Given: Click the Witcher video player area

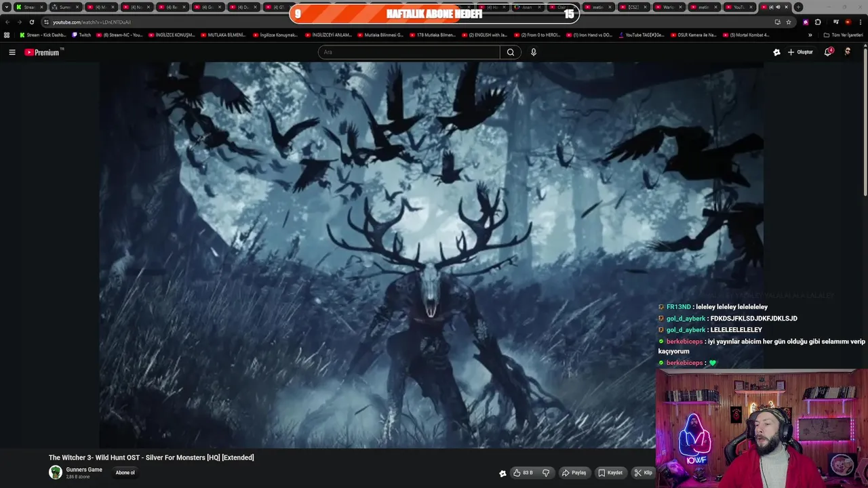Looking at the screenshot, I should tap(431, 255).
